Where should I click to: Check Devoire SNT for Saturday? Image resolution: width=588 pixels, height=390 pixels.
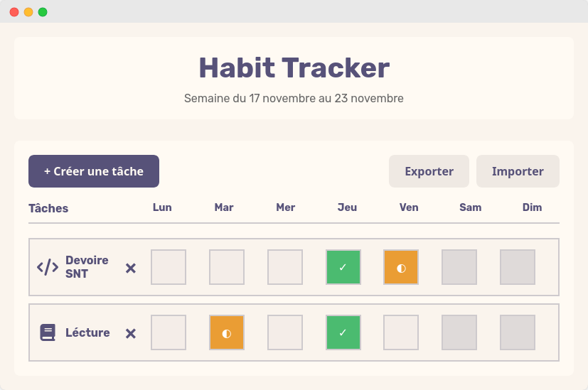[x=459, y=267]
